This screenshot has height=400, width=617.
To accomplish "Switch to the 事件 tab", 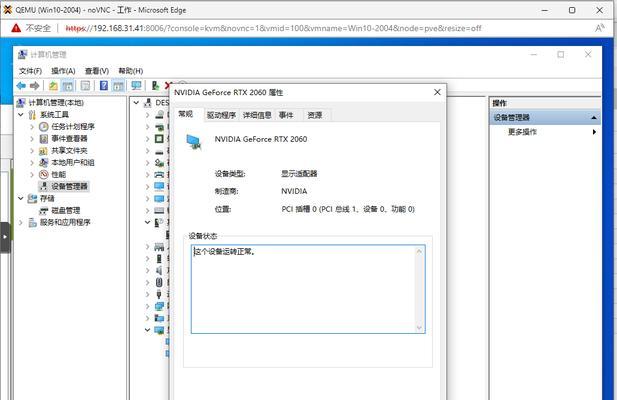I will (286, 115).
